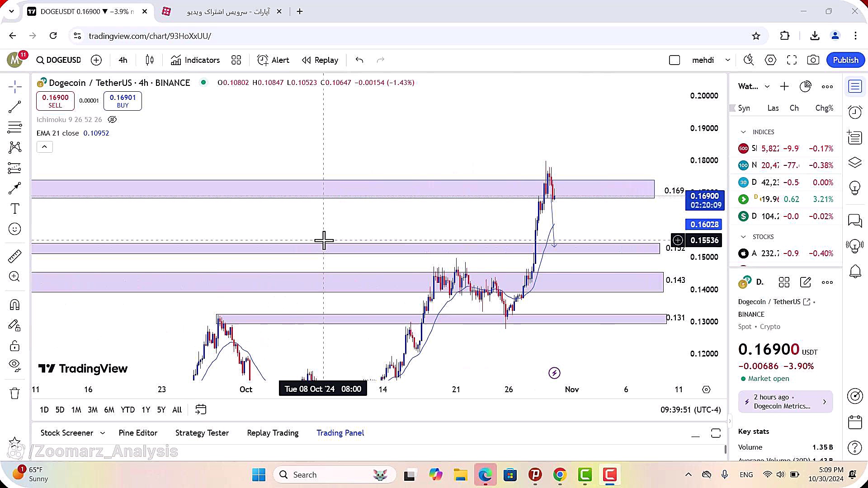Click the 0.16901 BUY button

coord(123,101)
